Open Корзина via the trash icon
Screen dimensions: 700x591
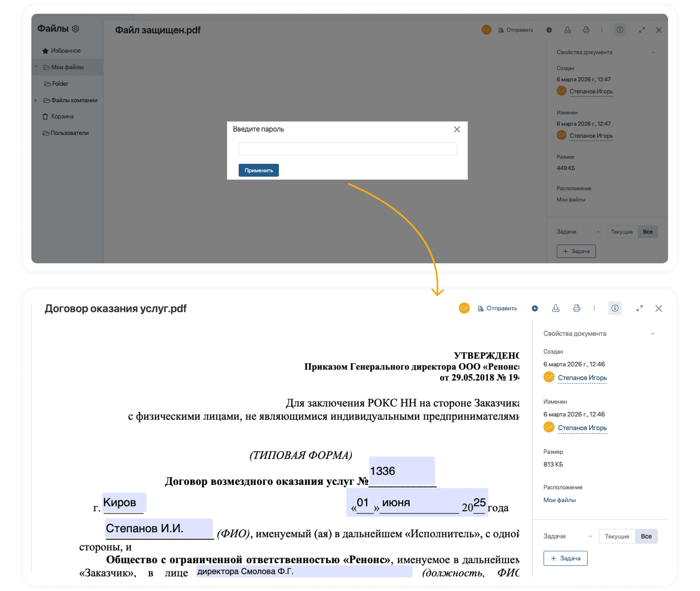(x=45, y=116)
